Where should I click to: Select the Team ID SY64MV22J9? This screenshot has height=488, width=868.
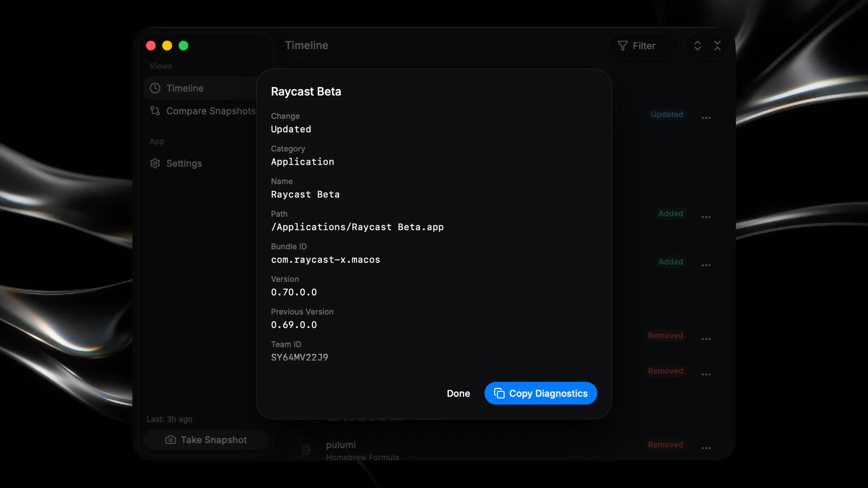tap(299, 357)
